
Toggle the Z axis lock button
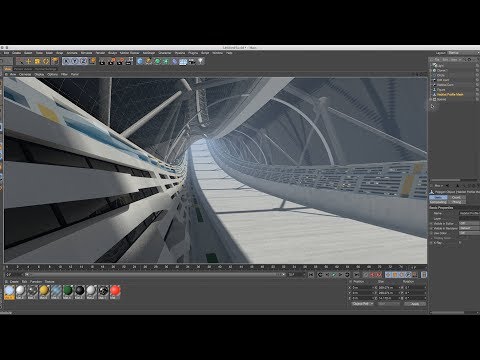(84, 61)
